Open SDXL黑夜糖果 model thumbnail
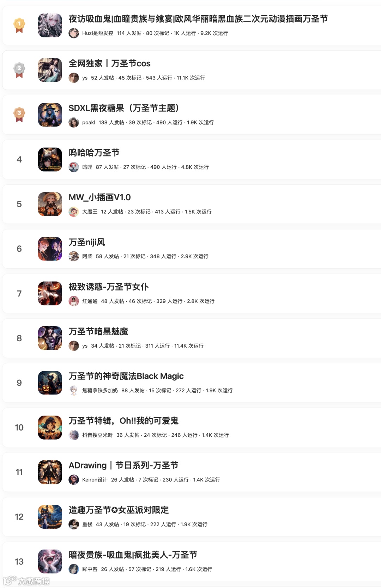 pyautogui.click(x=50, y=115)
